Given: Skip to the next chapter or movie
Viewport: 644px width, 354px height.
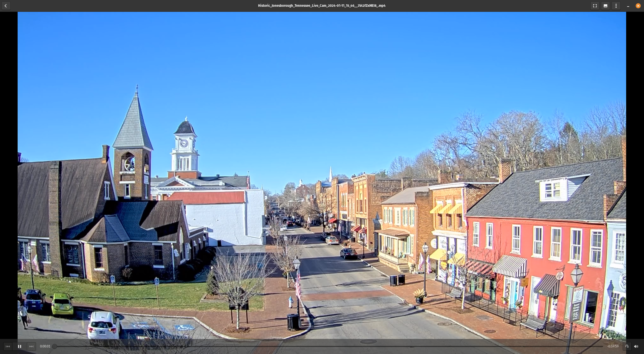Looking at the screenshot, I should tap(31, 346).
